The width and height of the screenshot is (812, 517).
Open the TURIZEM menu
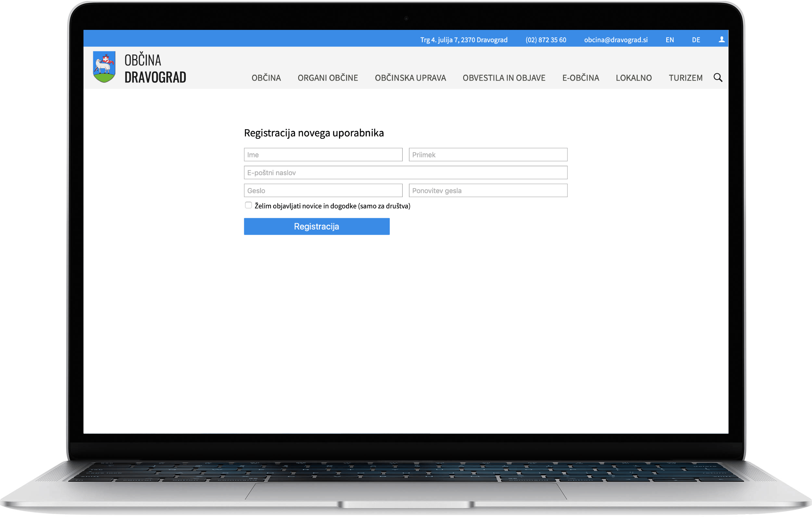(x=686, y=78)
